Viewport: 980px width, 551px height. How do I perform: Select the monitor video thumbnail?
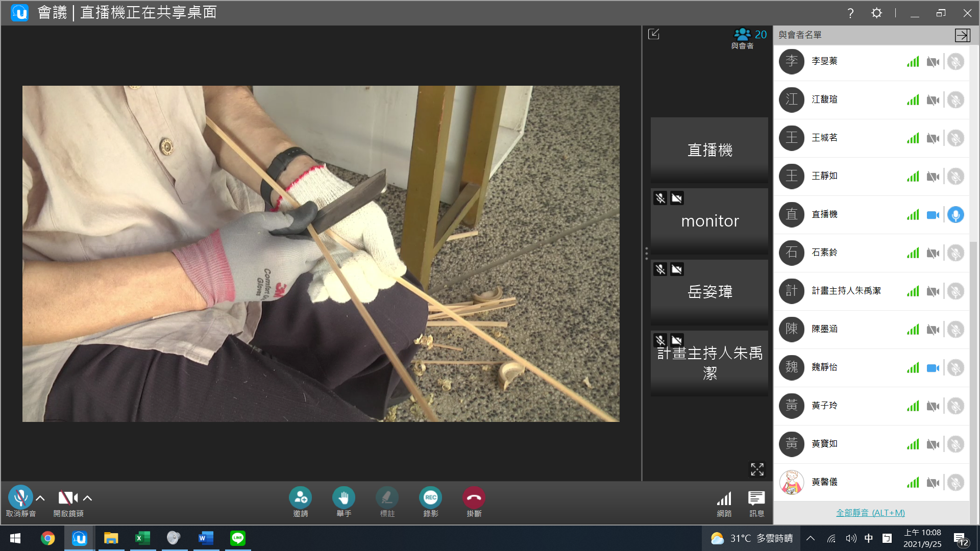coord(709,221)
